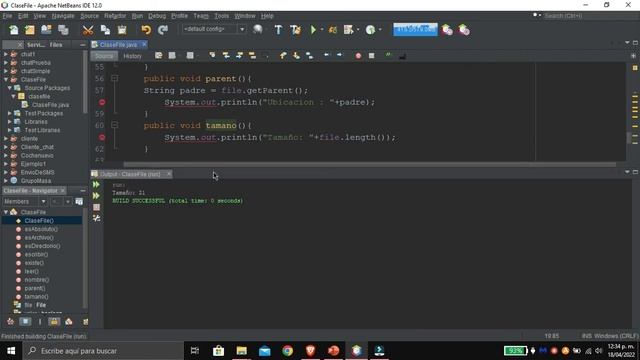The width and height of the screenshot is (640, 360).
Task: Click the Clean and Build icon
Action: tap(296, 30)
